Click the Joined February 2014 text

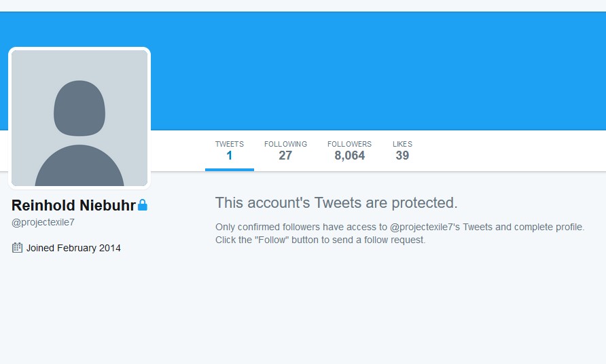tap(73, 248)
